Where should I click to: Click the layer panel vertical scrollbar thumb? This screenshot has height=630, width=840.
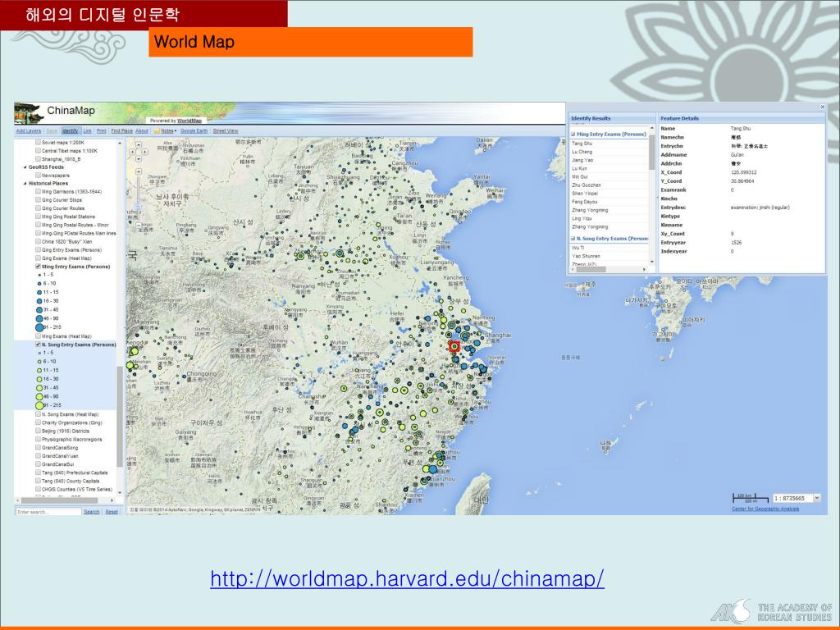click(120, 416)
